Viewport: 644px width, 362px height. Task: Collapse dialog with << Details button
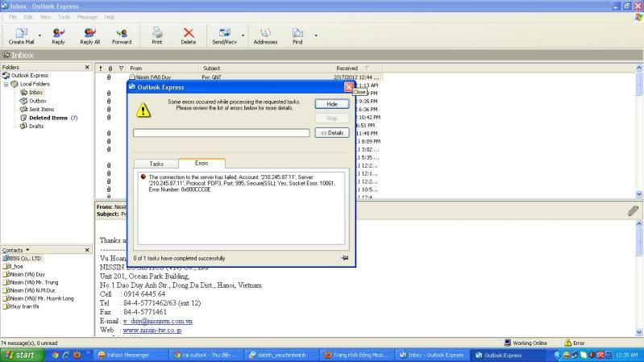click(332, 133)
